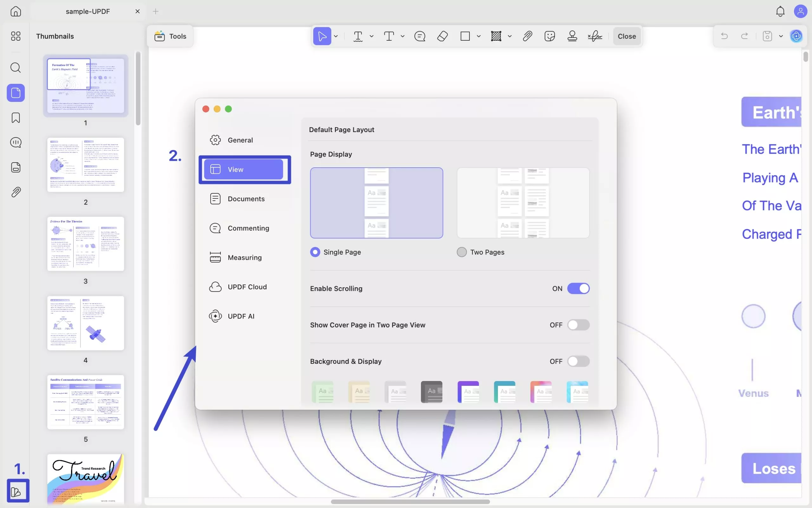Click the Close button in toolbar
Viewport: 812px width, 508px height.
627,36
